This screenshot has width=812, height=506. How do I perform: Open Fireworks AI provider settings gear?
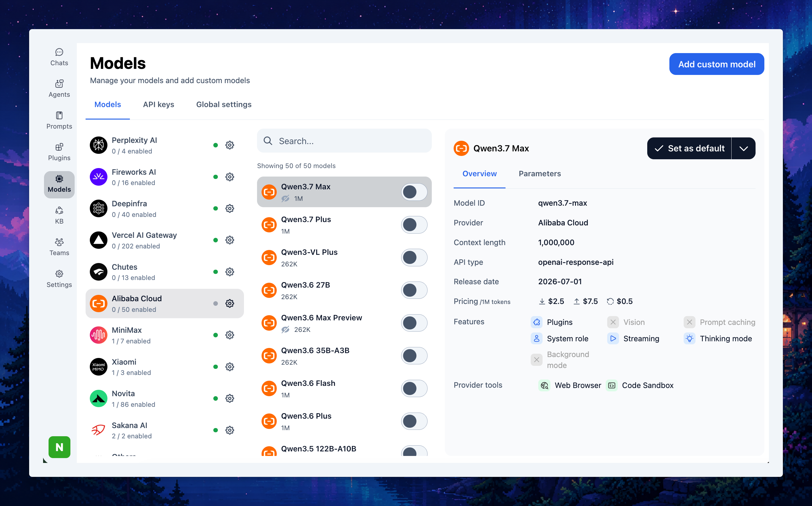[x=230, y=177]
